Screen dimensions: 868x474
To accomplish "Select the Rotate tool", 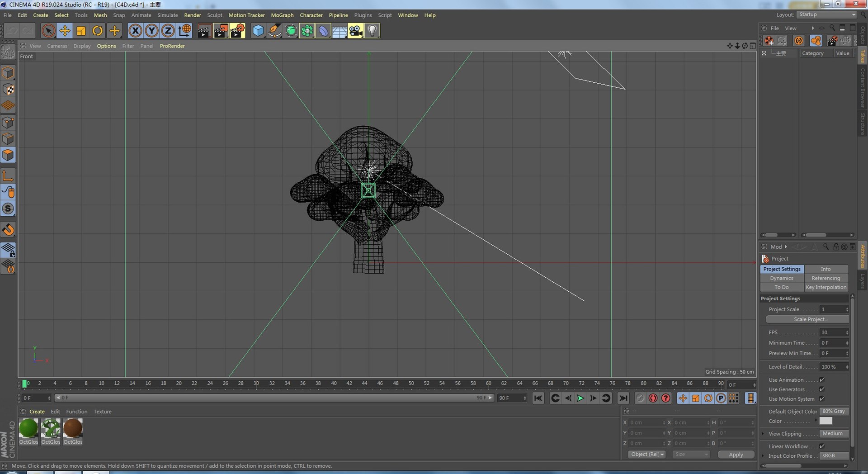I will 97,31.
